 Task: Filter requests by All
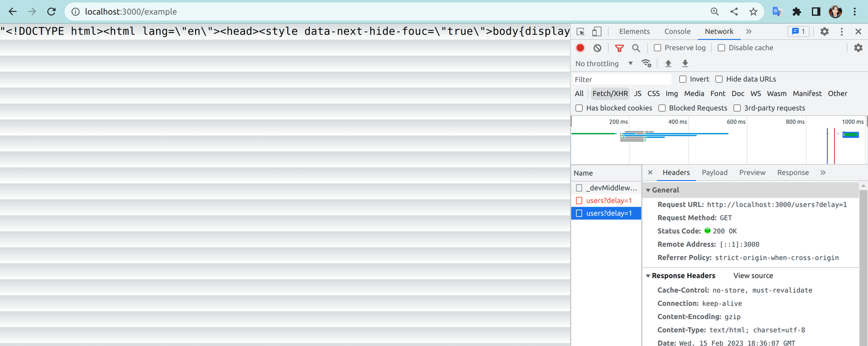(579, 94)
